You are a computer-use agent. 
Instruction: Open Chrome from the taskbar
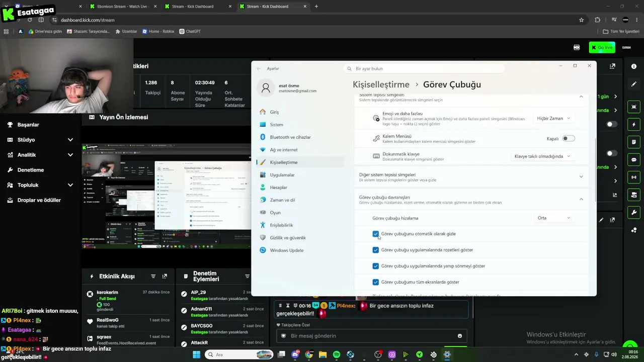[309, 354]
